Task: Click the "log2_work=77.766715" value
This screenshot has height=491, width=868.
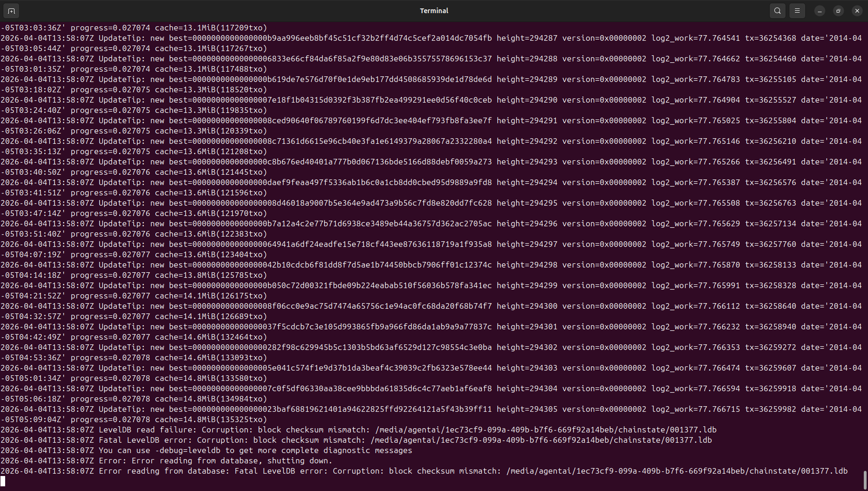Action: point(696,409)
